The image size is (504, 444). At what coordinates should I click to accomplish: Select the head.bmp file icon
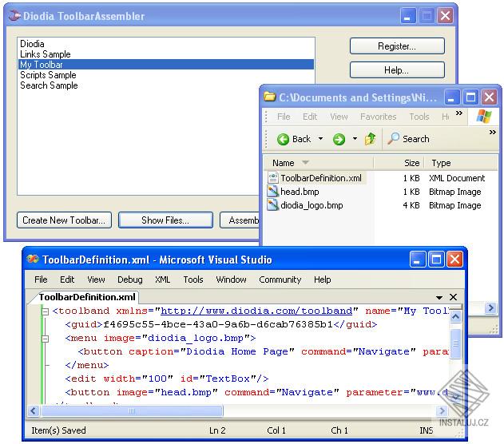click(x=272, y=192)
